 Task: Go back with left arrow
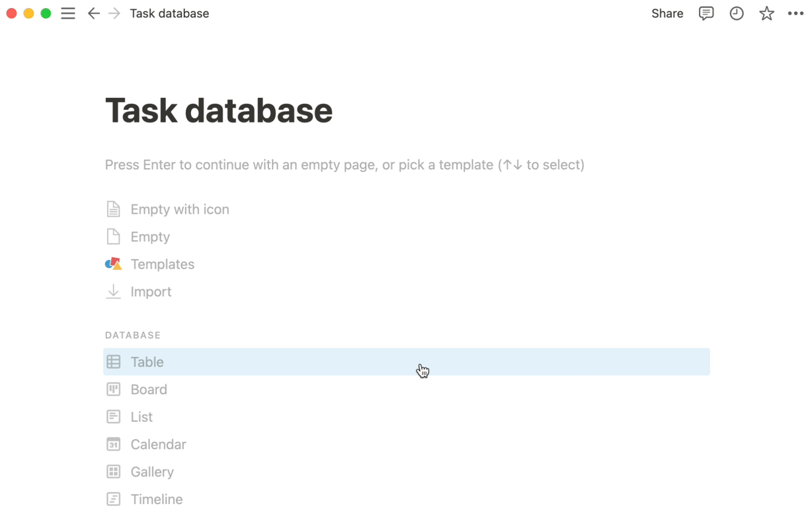[x=94, y=13]
